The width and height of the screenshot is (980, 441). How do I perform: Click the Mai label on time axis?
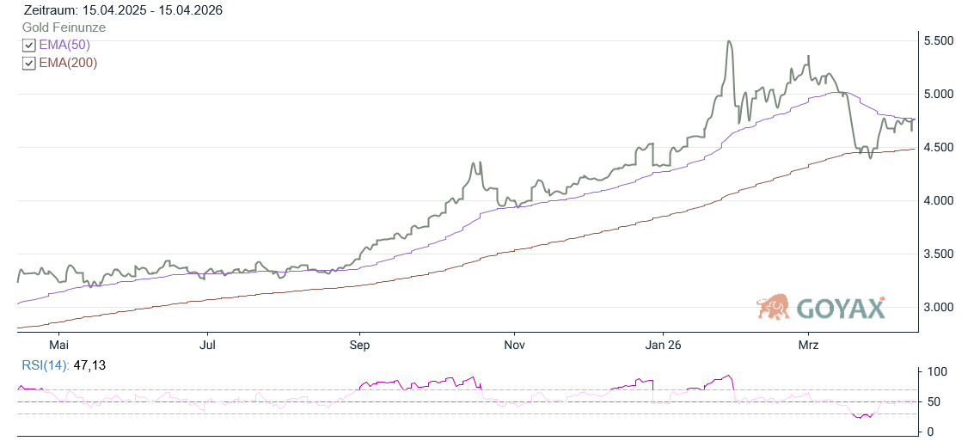point(58,345)
